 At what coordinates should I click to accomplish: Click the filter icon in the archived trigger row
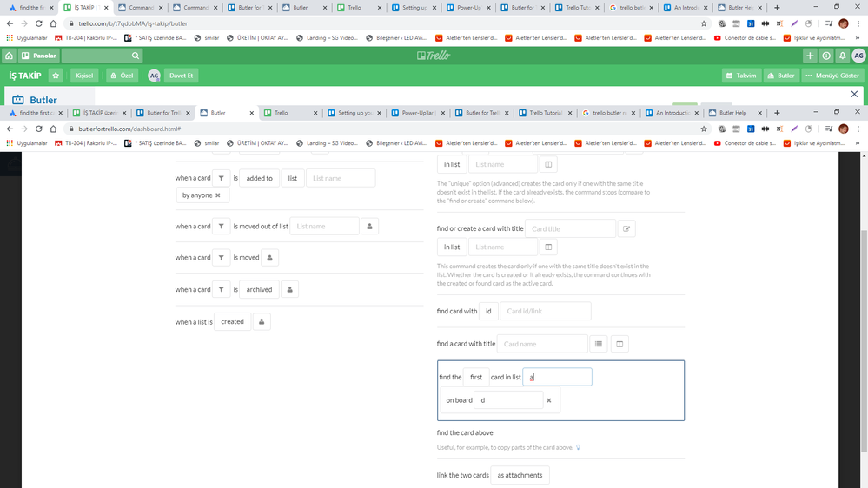221,289
